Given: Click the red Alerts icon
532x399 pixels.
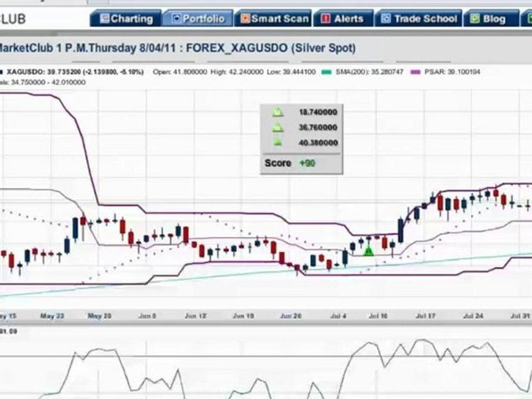Looking at the screenshot, I should tap(325, 18).
